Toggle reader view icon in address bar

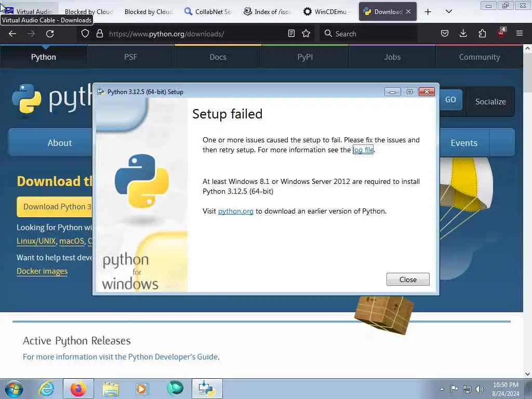291,34
